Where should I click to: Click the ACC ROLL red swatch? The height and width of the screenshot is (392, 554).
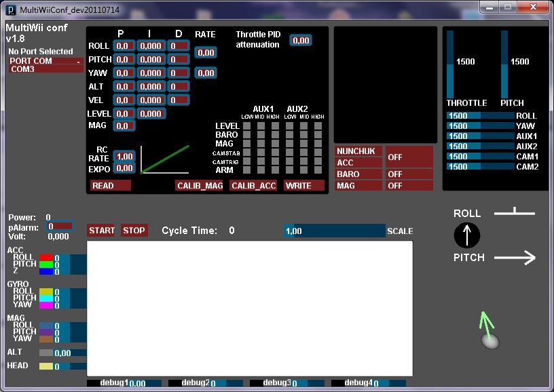46,258
